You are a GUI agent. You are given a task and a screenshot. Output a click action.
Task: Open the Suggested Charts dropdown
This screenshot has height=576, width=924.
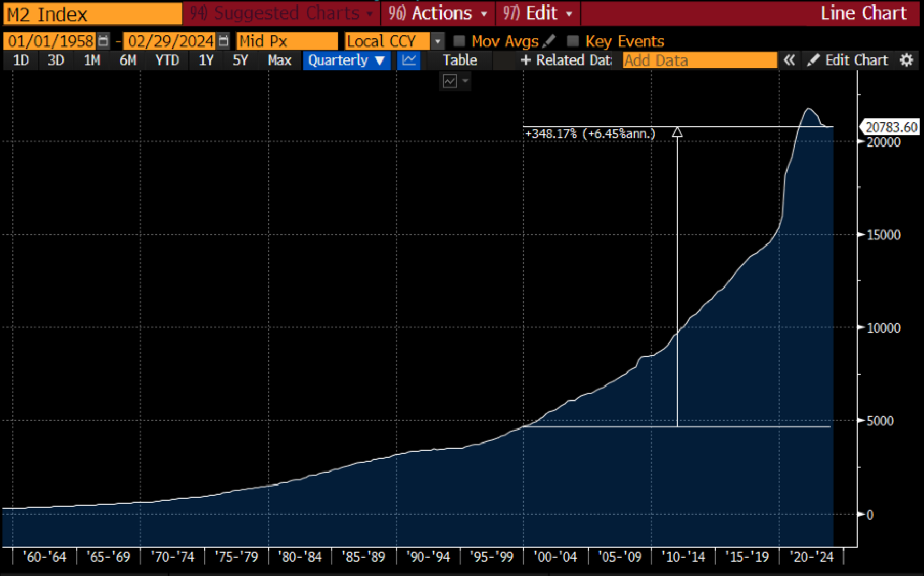tap(282, 13)
